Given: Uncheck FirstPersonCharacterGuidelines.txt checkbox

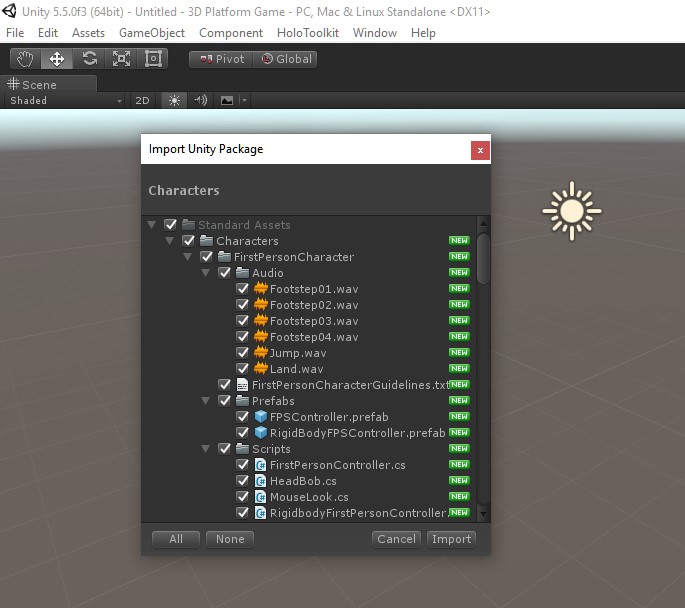Looking at the screenshot, I should [x=224, y=384].
